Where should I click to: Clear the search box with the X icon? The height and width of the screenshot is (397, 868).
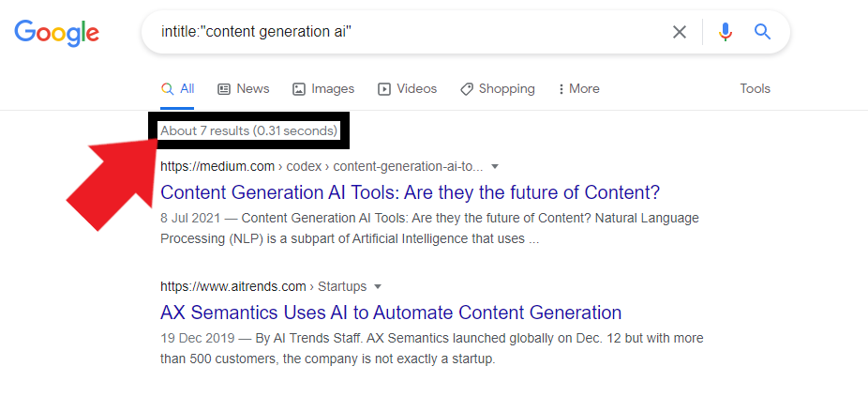[x=680, y=32]
